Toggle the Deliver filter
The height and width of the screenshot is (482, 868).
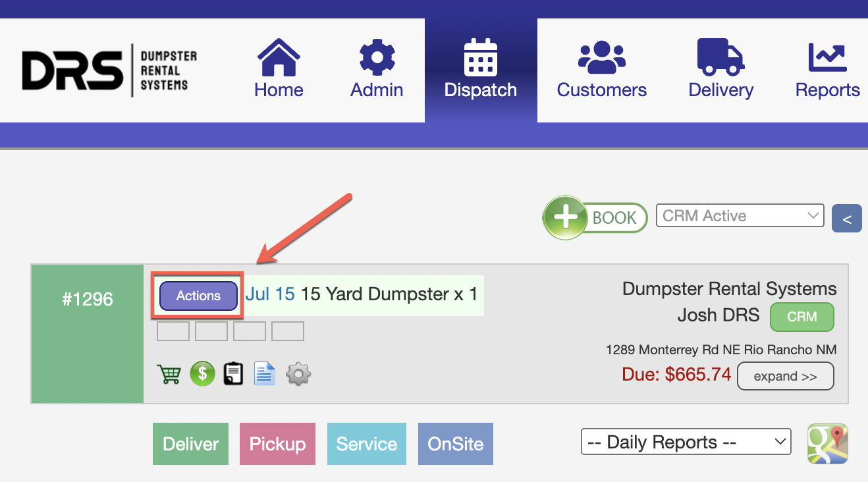(x=190, y=444)
